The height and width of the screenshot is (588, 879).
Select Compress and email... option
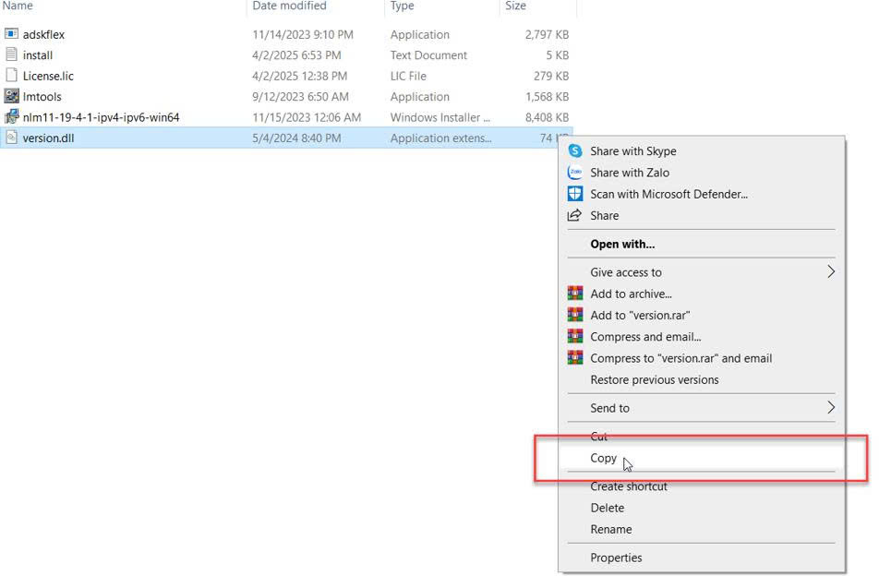645,336
